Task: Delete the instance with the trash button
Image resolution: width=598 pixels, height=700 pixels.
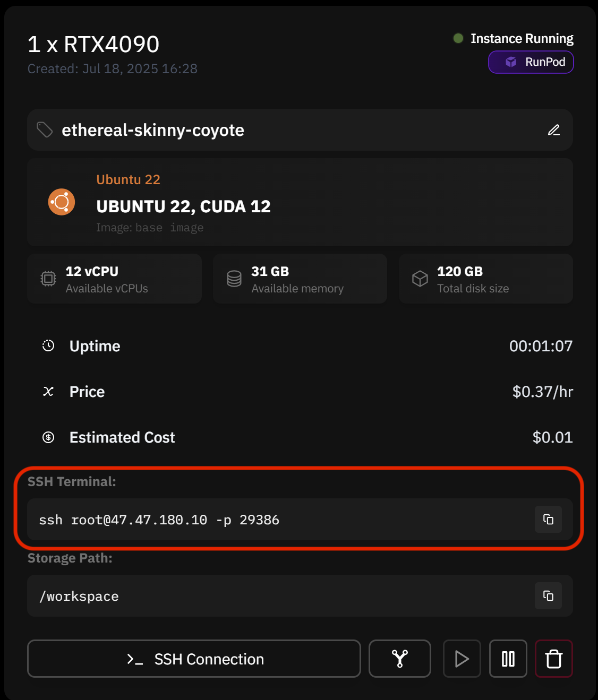Action: pos(554,659)
